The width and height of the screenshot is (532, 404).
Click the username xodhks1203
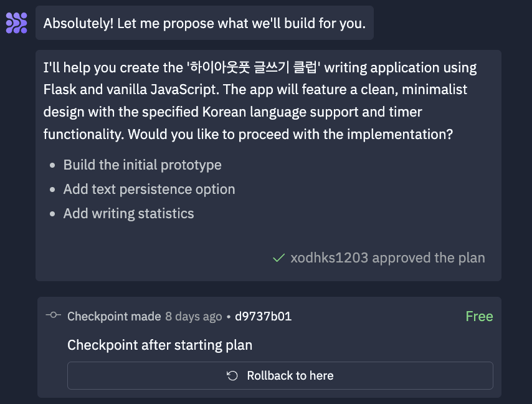[x=330, y=258]
